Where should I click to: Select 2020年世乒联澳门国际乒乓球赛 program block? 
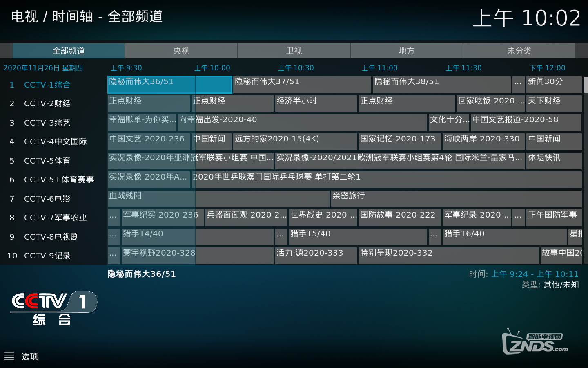pyautogui.click(x=386, y=180)
